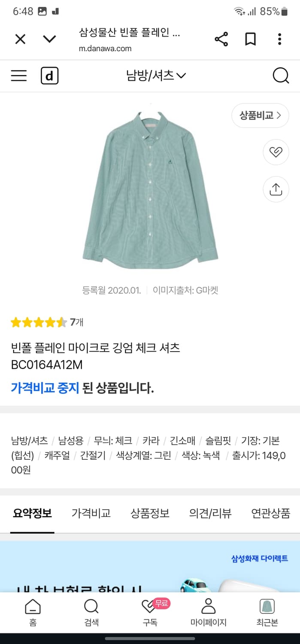This screenshot has width=300, height=644.
Task: Bookmark this page
Action: (250, 39)
